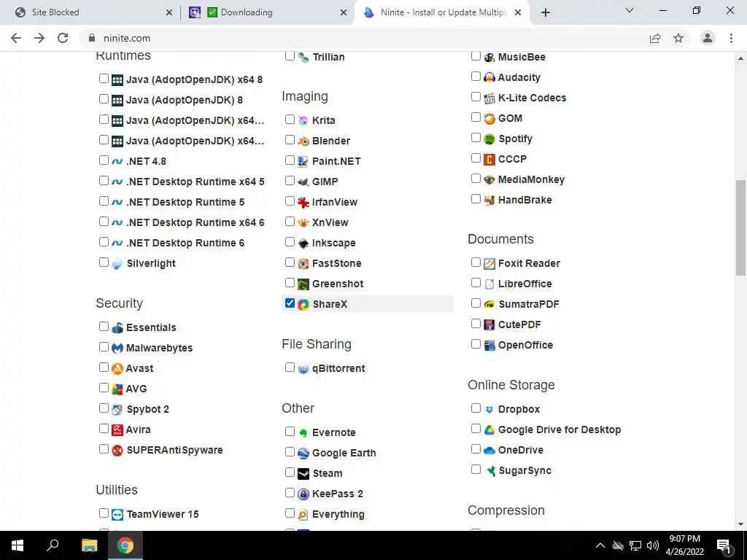Screen dimensions: 747x560
Task: Go back to the previous page
Action: (x=16, y=38)
